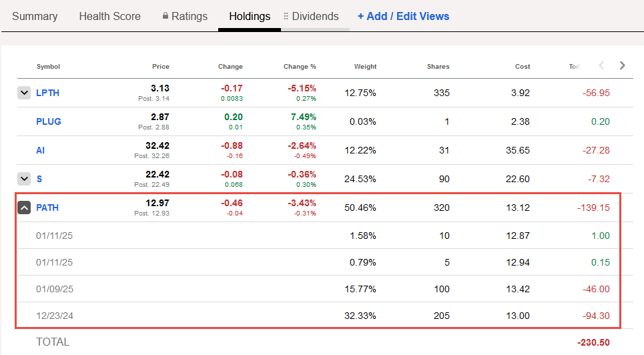This screenshot has width=644, height=355.
Task: Click the 7.49% change of PLUG
Action: [x=304, y=117]
